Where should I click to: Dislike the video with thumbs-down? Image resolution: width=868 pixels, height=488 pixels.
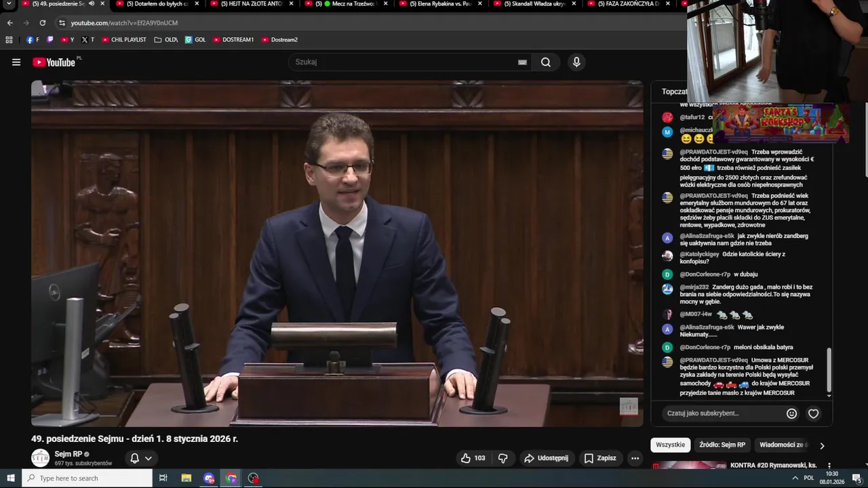(x=502, y=458)
